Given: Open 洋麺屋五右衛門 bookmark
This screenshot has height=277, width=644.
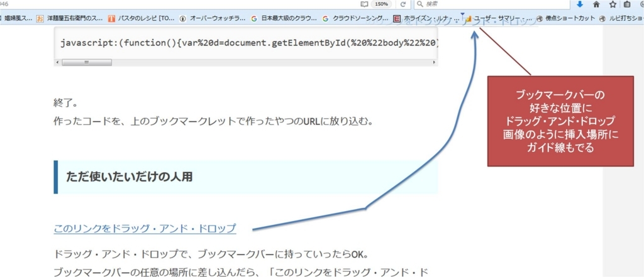Looking at the screenshot, I should tap(69, 18).
